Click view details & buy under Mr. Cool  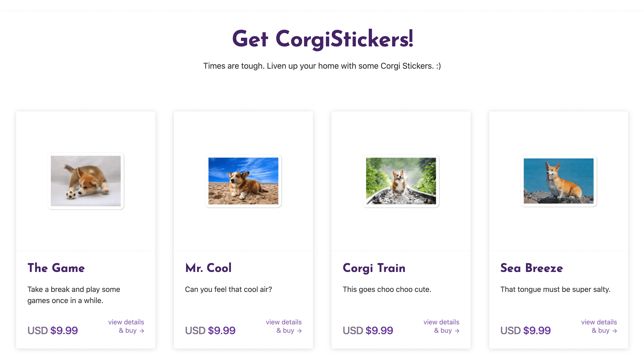click(284, 326)
